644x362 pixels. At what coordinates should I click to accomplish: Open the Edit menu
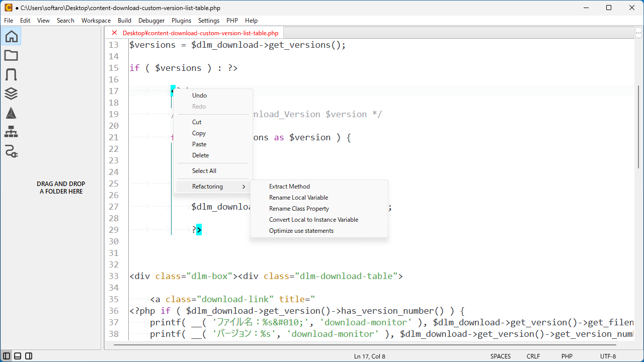pyautogui.click(x=25, y=21)
